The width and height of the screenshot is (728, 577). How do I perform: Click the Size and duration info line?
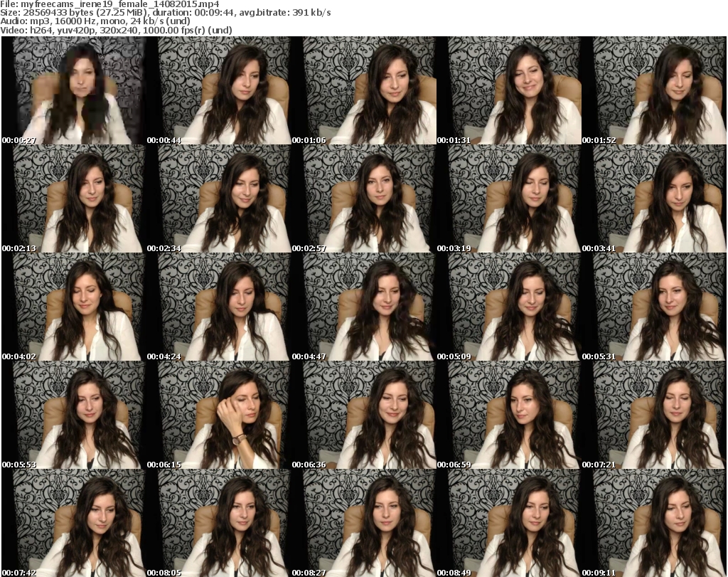coord(165,13)
